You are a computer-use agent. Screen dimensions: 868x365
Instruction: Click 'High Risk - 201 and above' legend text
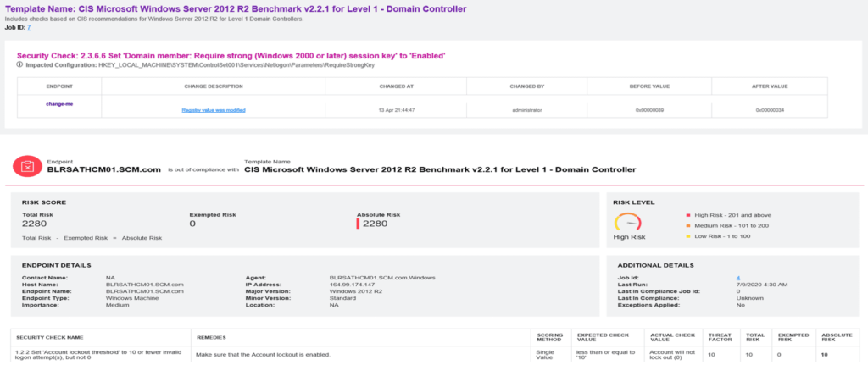(733, 215)
